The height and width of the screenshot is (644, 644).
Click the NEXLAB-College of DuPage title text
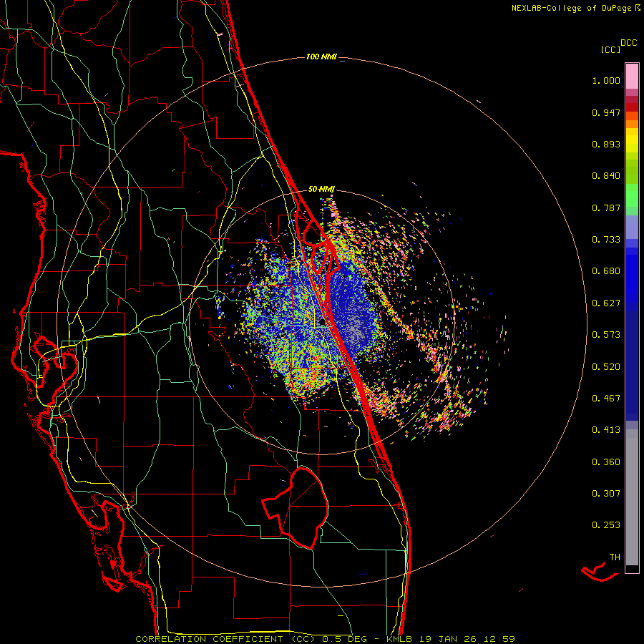click(x=572, y=8)
